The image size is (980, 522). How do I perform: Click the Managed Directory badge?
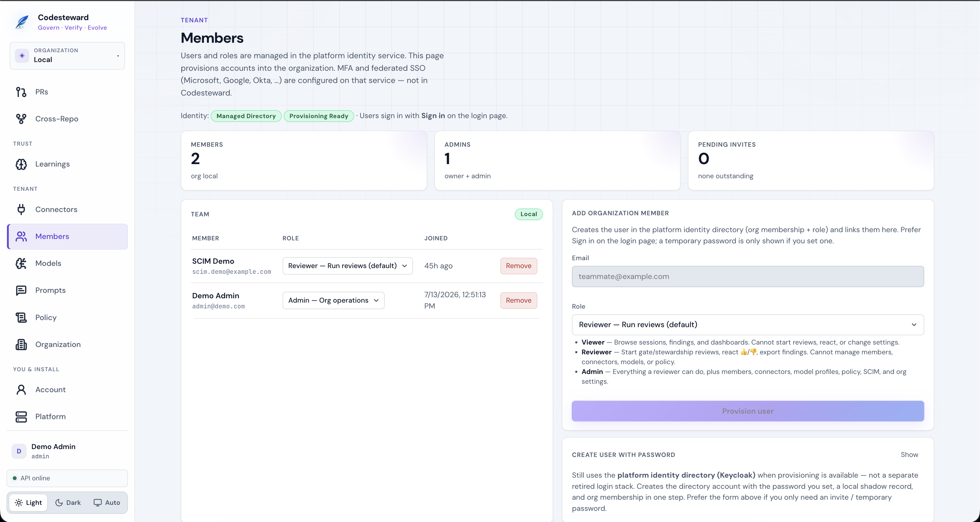pos(246,116)
